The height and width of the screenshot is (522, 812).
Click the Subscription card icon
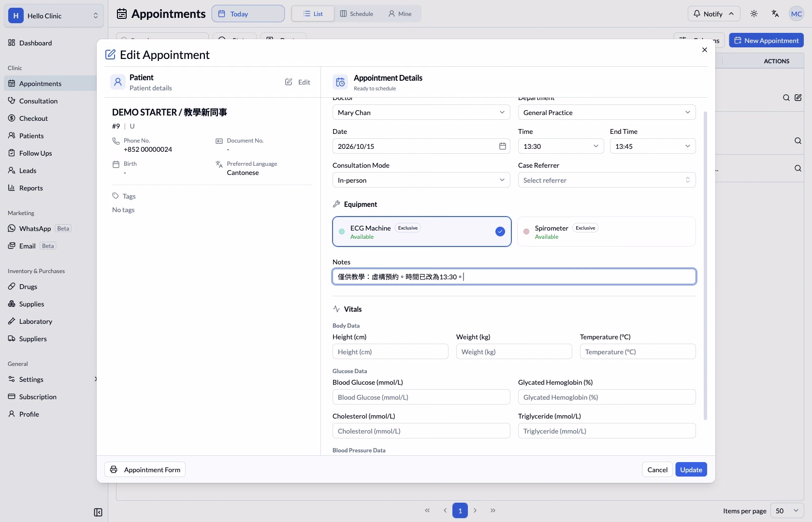[12, 396]
